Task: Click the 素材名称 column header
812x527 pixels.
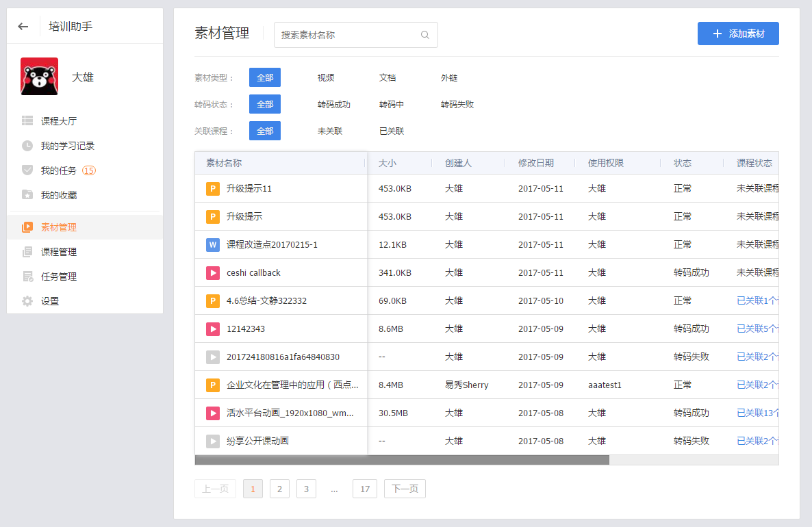Action: click(x=225, y=163)
